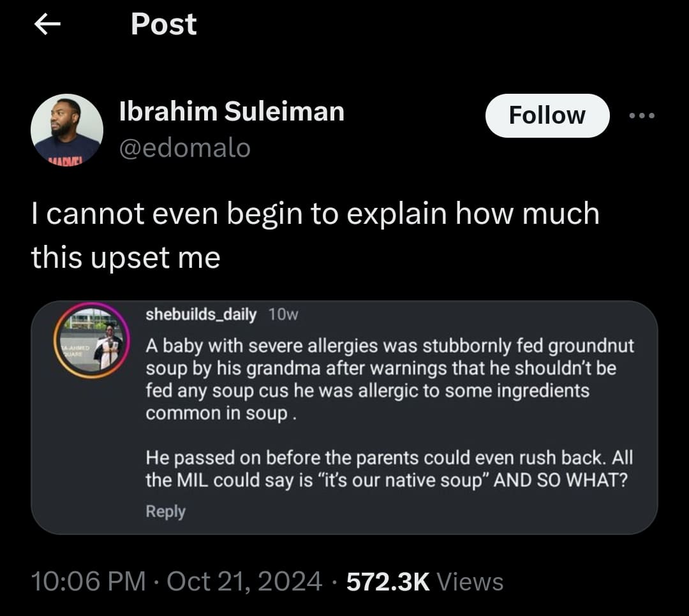Open the Oct 21, 2024 date link
This screenshot has width=689, height=616.
pyautogui.click(x=244, y=582)
